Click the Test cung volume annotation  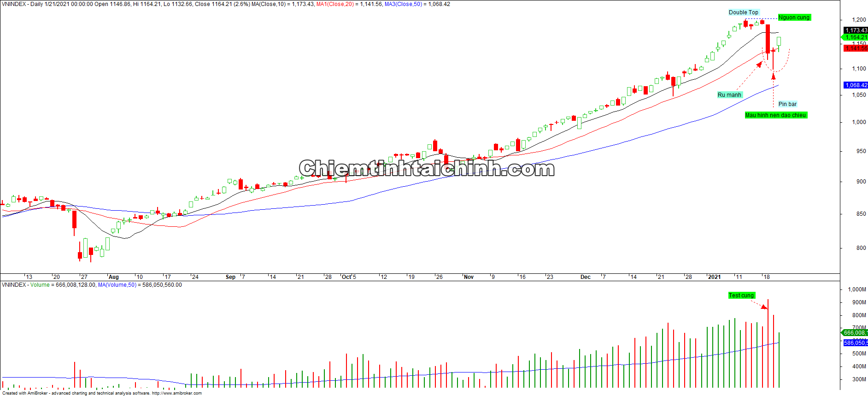click(x=741, y=296)
